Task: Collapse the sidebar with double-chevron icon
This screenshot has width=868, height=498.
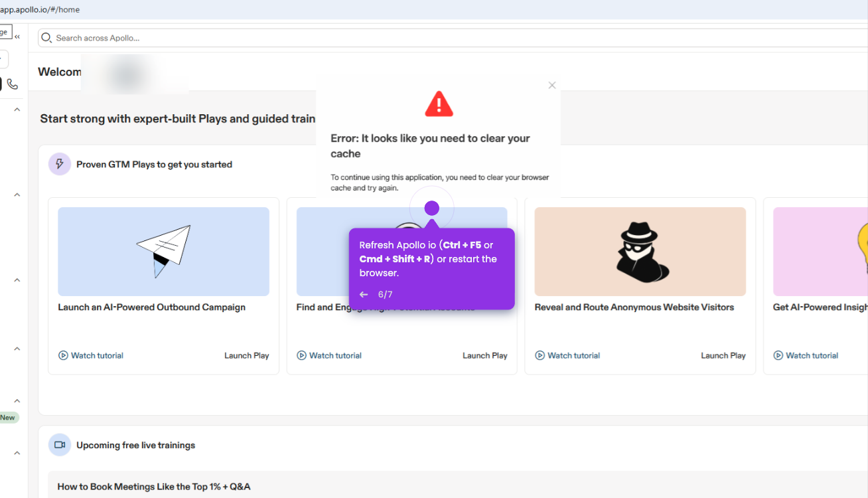Action: point(17,37)
